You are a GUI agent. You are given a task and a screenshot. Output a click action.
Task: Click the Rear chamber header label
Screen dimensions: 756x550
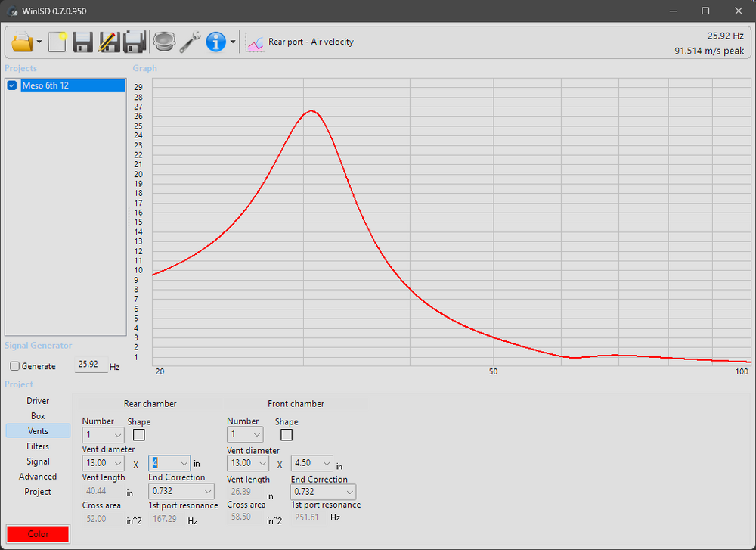[x=150, y=404]
